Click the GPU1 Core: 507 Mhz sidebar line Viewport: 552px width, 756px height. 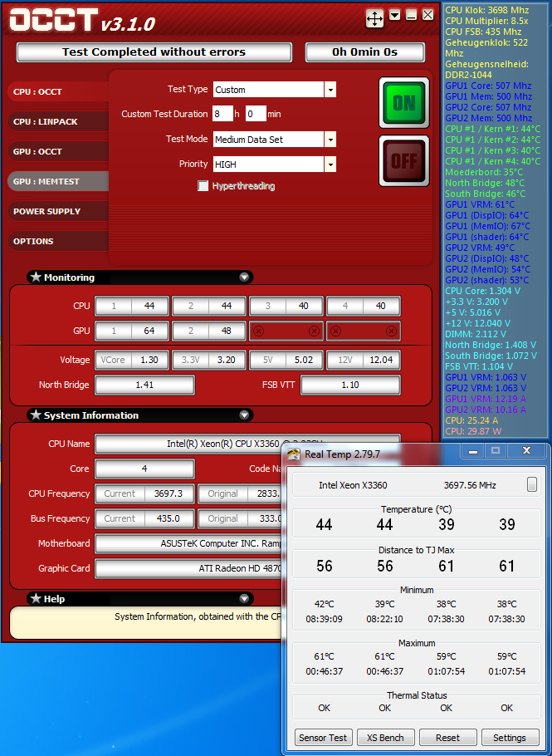[x=488, y=86]
